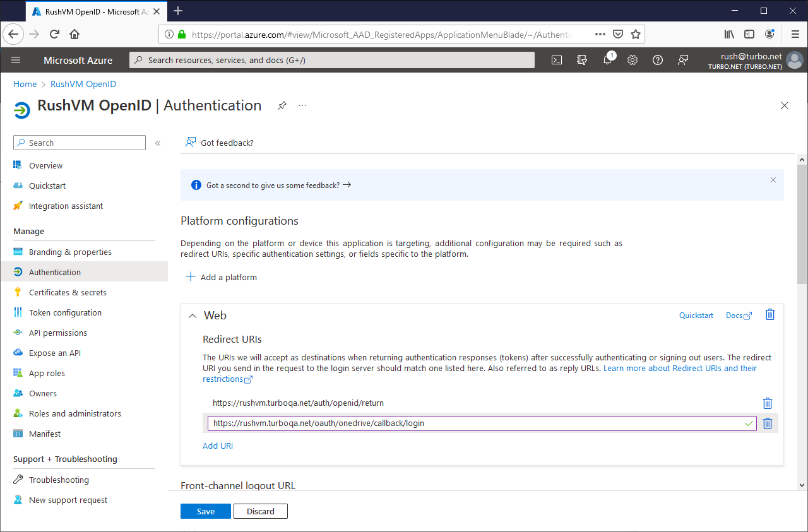Collapse the Web platform section
The height and width of the screenshot is (532, 808).
click(193, 315)
